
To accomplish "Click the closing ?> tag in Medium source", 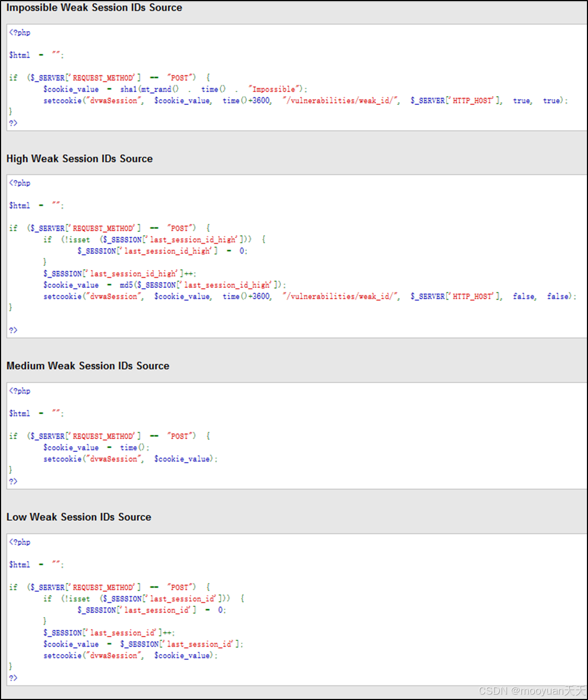I will [13, 482].
